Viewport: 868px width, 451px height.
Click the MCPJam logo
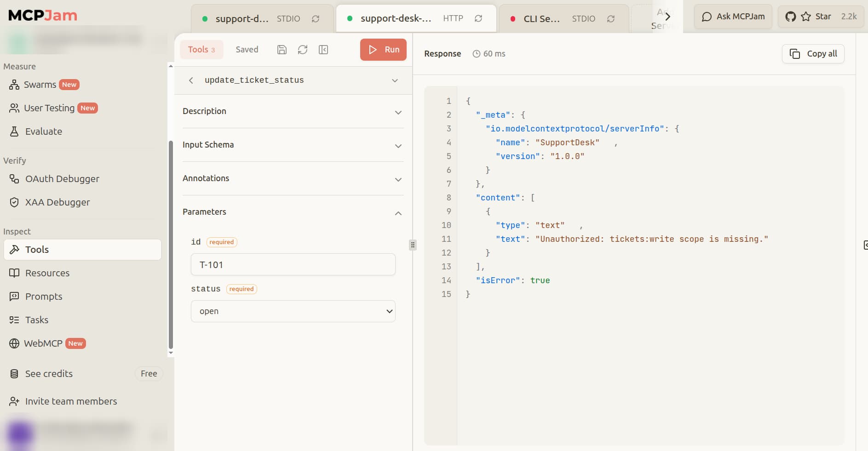[x=43, y=15]
